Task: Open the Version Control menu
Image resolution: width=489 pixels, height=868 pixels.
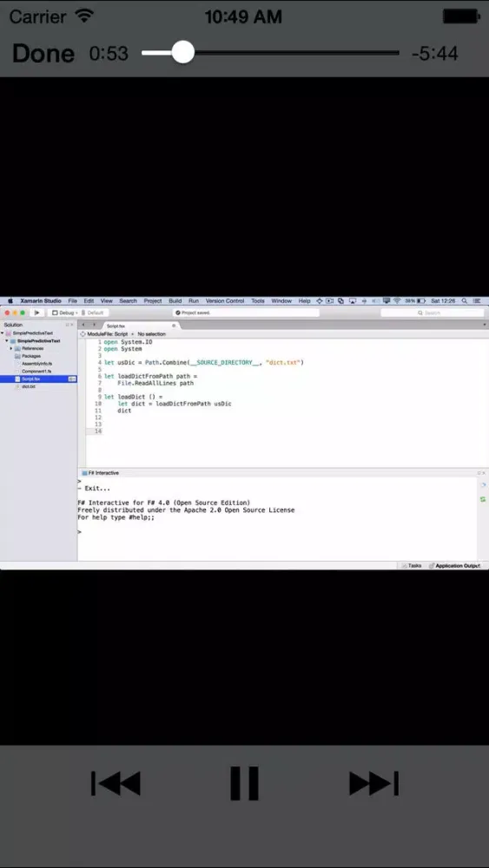Action: tap(225, 300)
